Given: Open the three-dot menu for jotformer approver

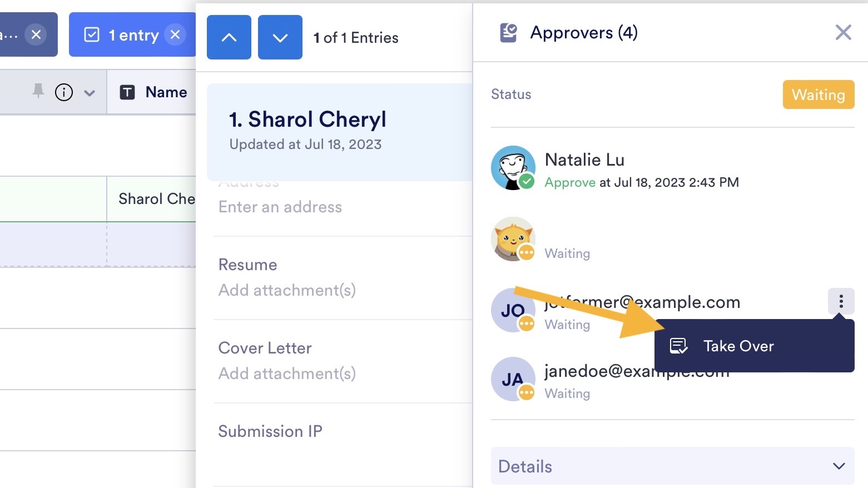Looking at the screenshot, I should 841,301.
